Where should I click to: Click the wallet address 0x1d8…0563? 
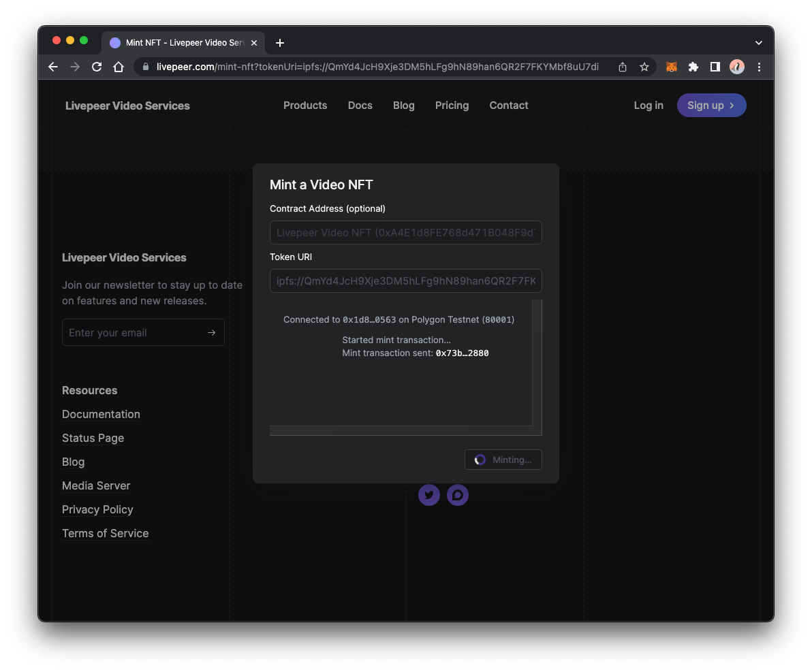pos(369,320)
